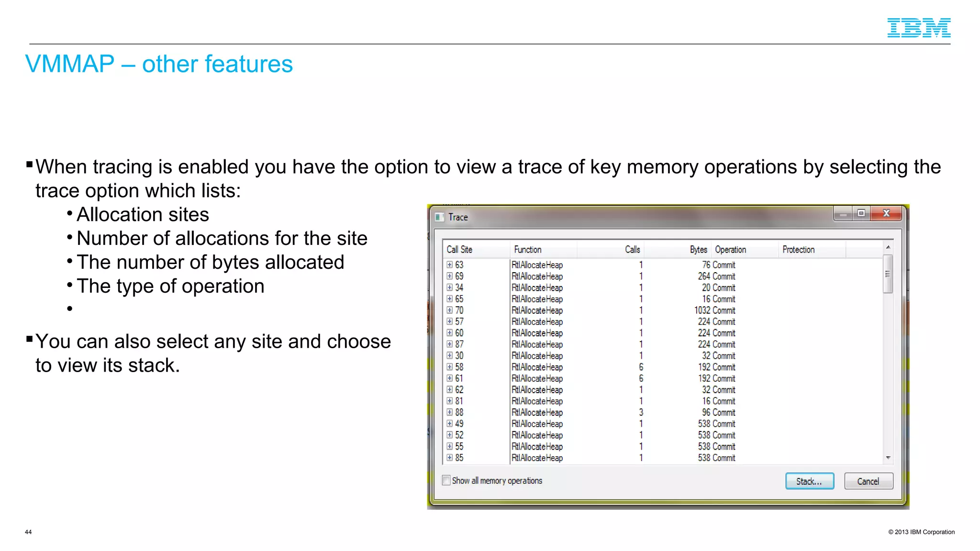Select calls value 6 in row 58
Image resolution: width=980 pixels, height=551 pixels.
[641, 367]
